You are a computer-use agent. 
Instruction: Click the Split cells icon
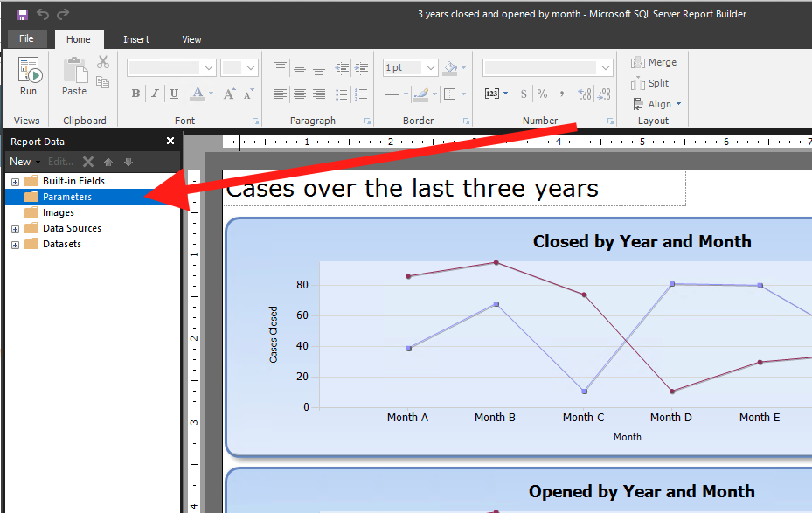tap(650, 83)
